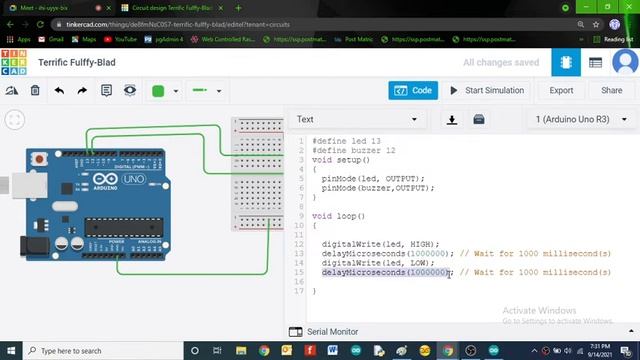Open the notes tool
The width and height of the screenshot is (640, 360).
pyautogui.click(x=106, y=90)
